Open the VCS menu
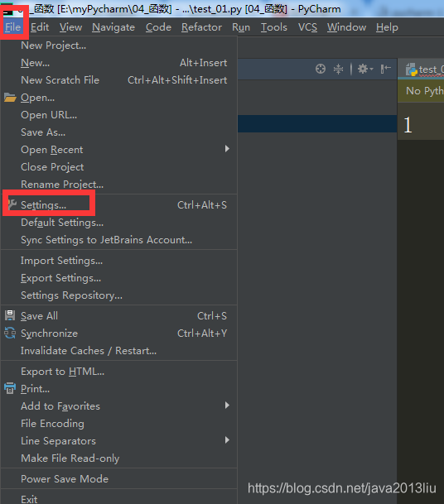 point(307,27)
